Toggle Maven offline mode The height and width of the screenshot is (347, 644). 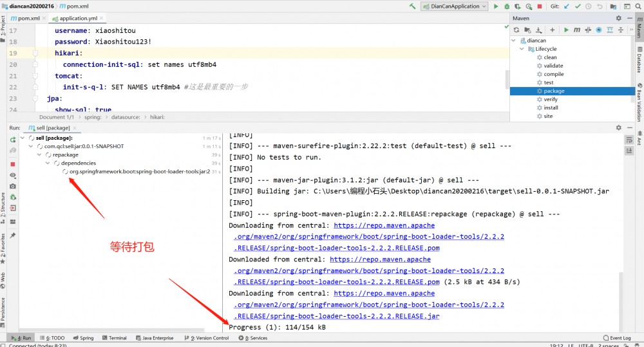click(x=587, y=30)
